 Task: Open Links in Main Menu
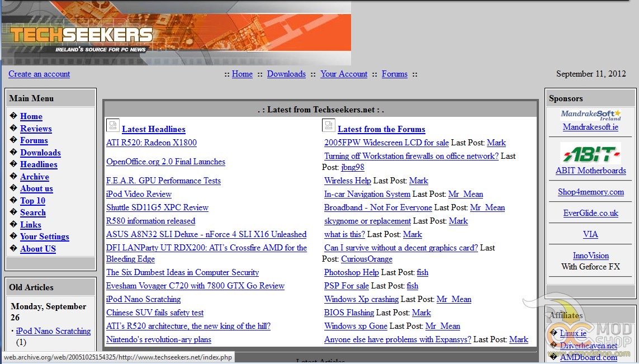31,225
